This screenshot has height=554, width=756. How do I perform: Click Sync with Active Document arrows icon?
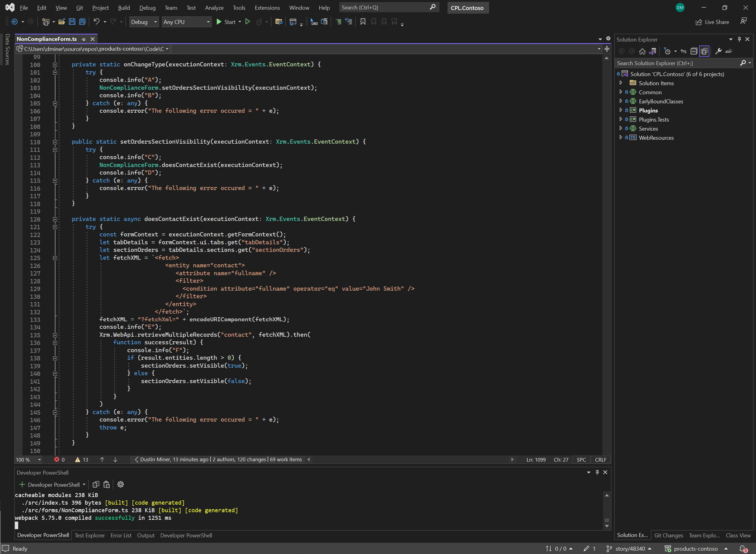point(684,51)
